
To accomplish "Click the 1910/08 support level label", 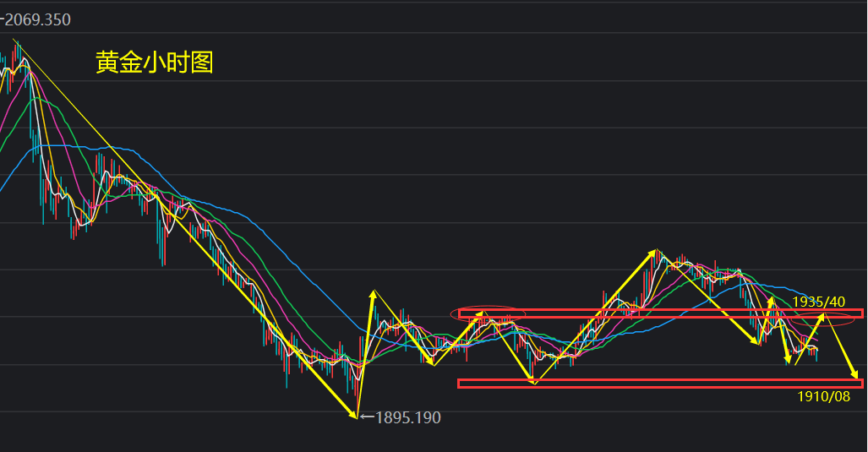I will click(x=823, y=396).
